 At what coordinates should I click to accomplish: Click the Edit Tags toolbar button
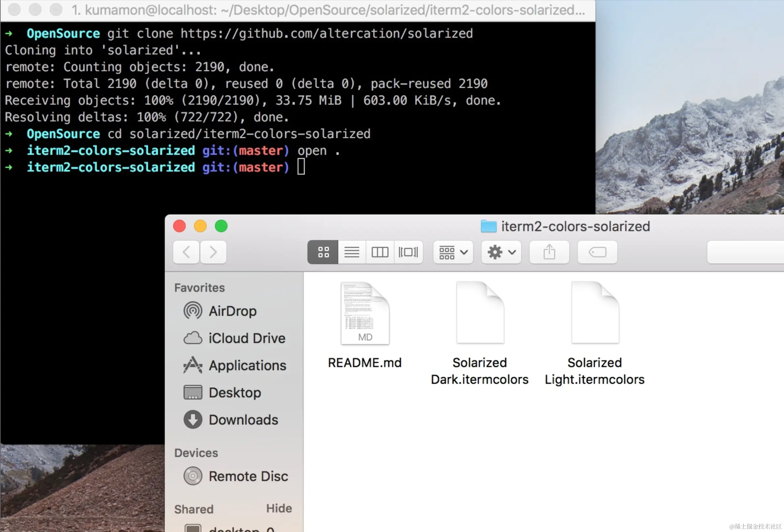(597, 252)
